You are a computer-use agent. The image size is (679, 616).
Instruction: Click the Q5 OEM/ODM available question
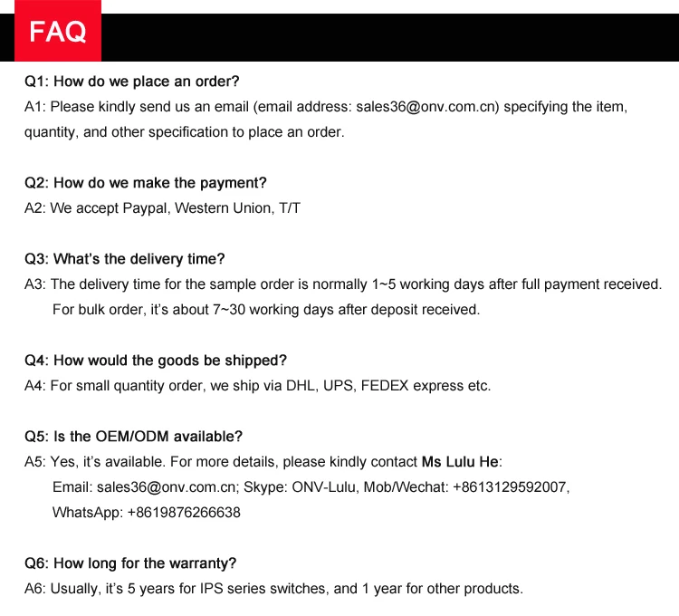pyautogui.click(x=133, y=437)
